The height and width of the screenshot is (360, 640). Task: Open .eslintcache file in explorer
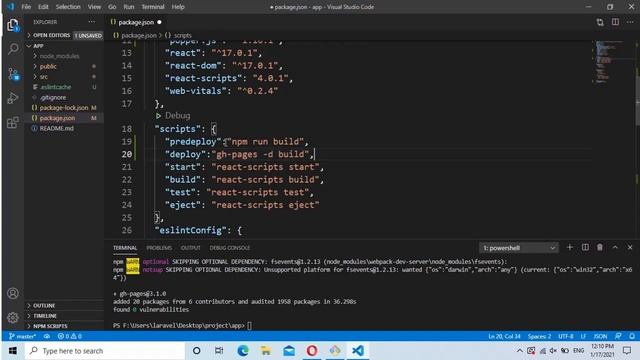pyautogui.click(x=64, y=87)
